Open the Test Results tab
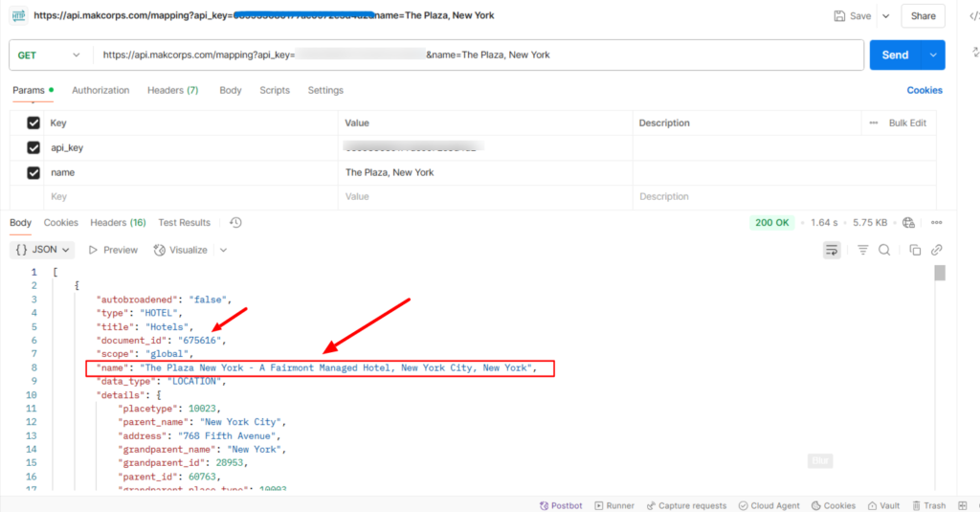 [185, 223]
